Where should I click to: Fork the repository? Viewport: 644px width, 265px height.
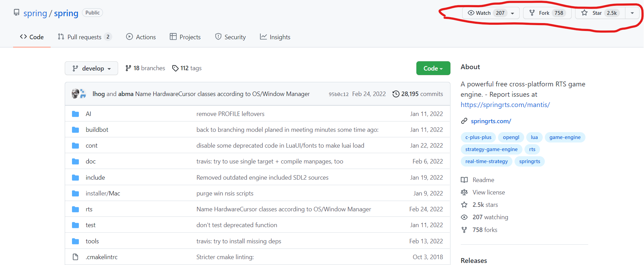(547, 13)
